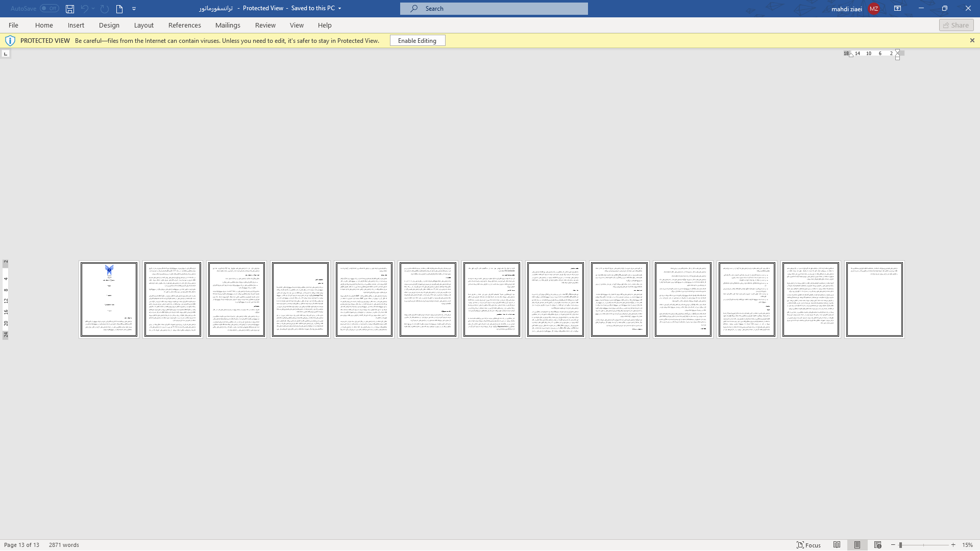Click the Web Layout view icon
The image size is (980, 551).
pos(878,545)
